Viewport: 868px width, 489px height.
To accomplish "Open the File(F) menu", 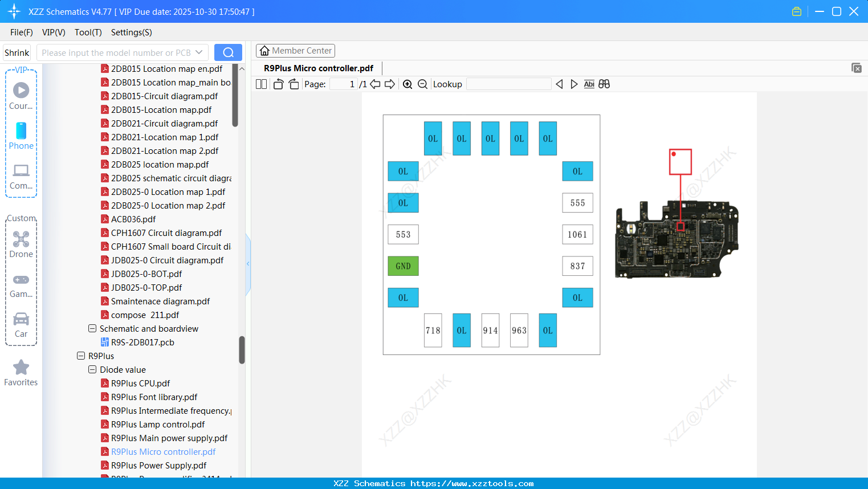I will point(22,32).
